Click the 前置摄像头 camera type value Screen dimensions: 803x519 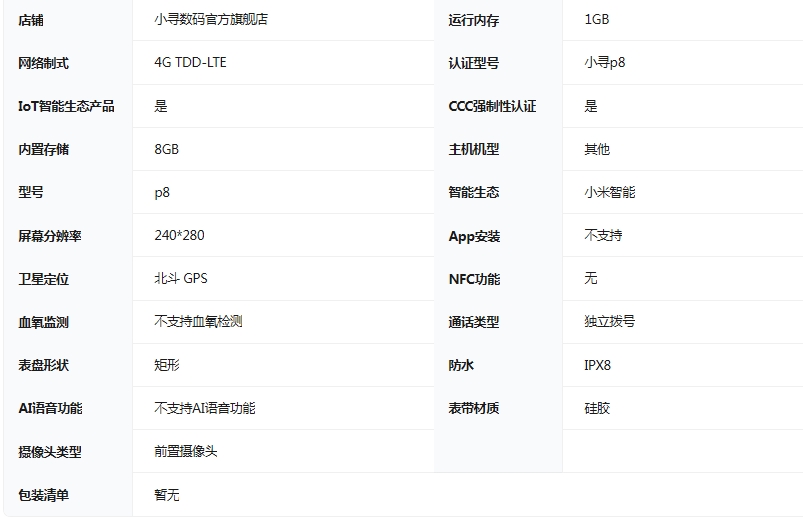pyautogui.click(x=185, y=451)
